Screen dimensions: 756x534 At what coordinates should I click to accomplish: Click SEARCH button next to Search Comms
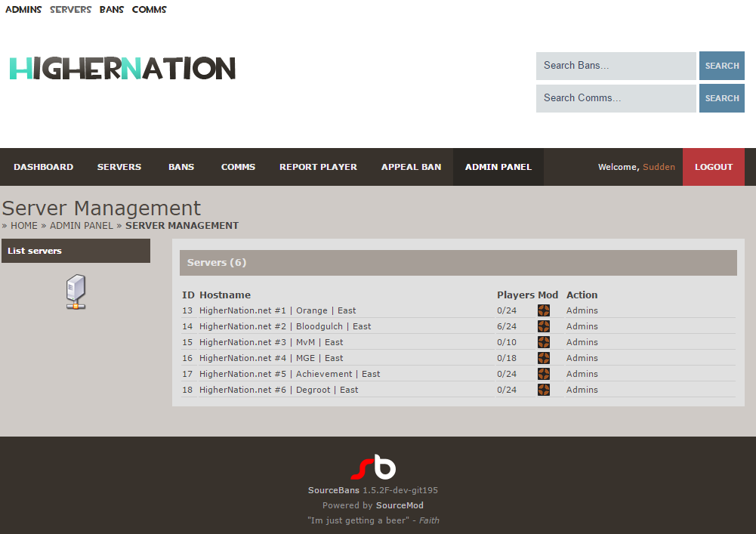(x=722, y=98)
